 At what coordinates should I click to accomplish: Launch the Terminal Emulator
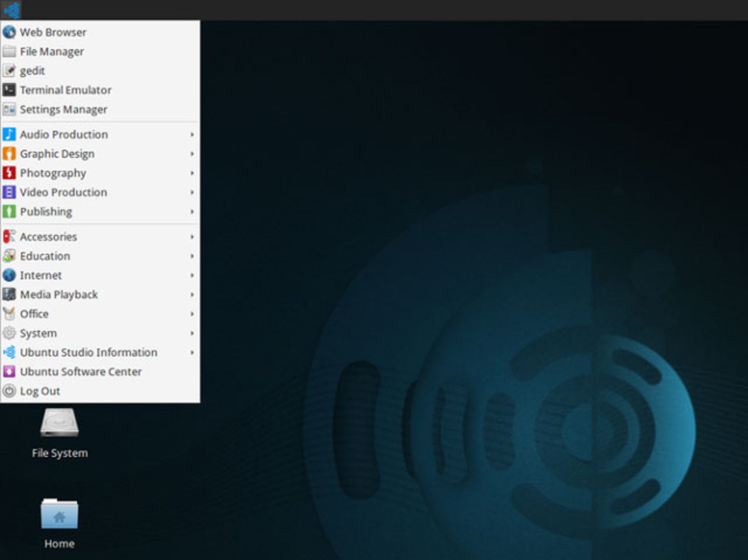point(65,89)
